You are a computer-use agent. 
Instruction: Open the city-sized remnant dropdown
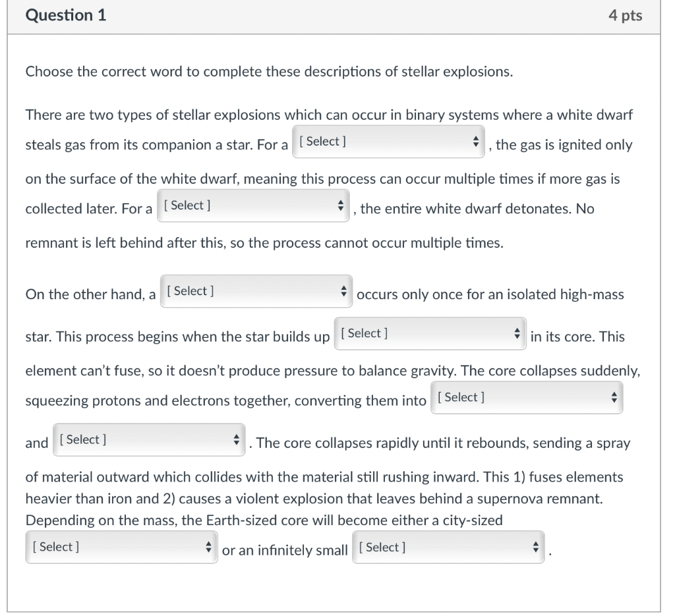tap(121, 547)
